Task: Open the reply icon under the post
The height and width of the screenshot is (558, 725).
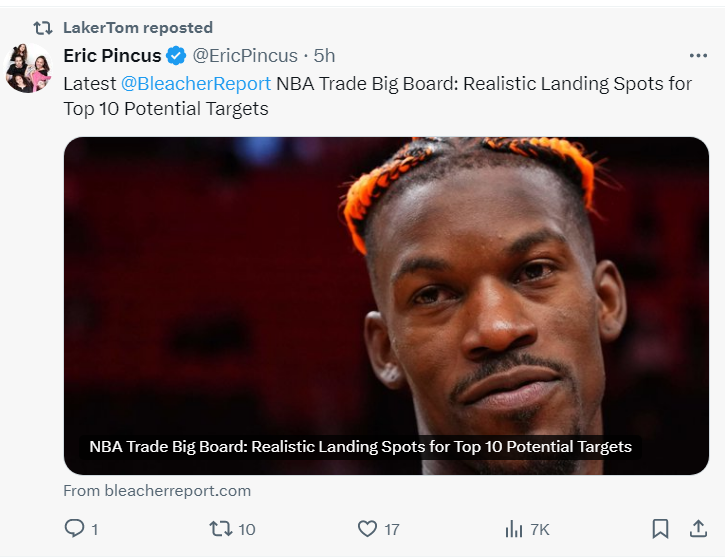Action: 74,529
